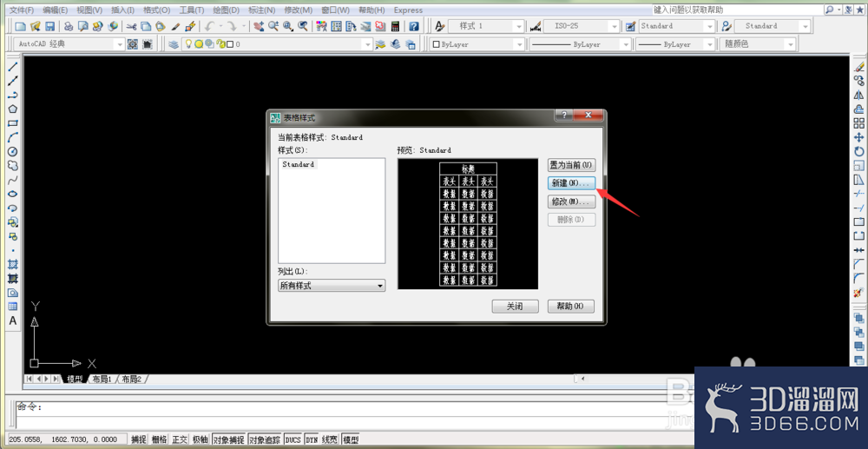Select the Arc draw tool
The width and height of the screenshot is (868, 449).
13,137
